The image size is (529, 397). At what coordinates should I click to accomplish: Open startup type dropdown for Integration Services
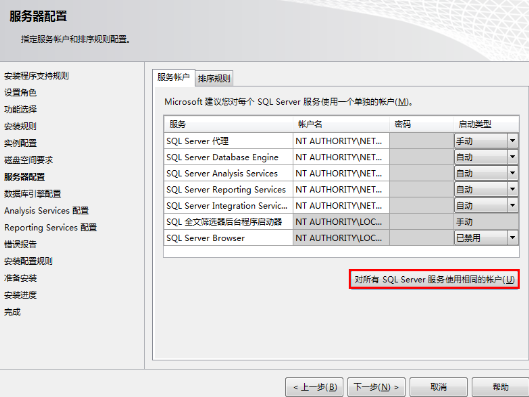[512, 206]
